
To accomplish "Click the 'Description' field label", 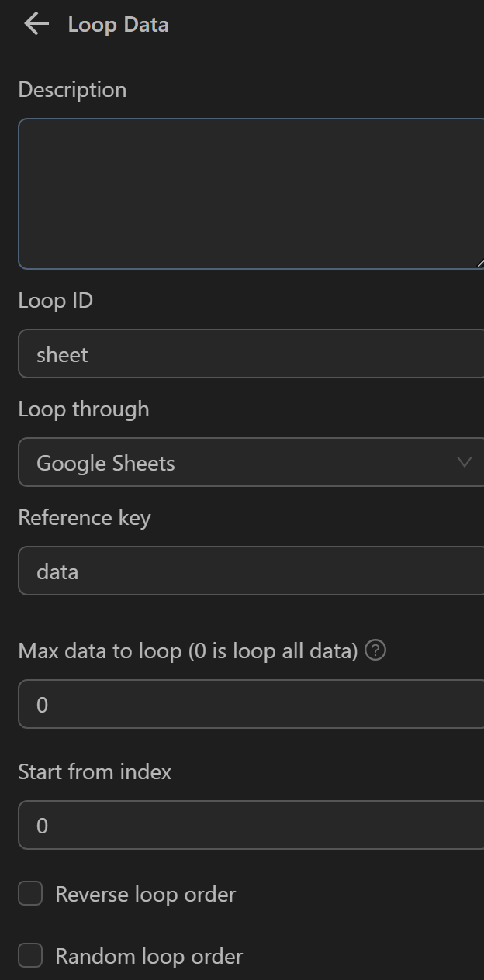I will click(x=72, y=90).
